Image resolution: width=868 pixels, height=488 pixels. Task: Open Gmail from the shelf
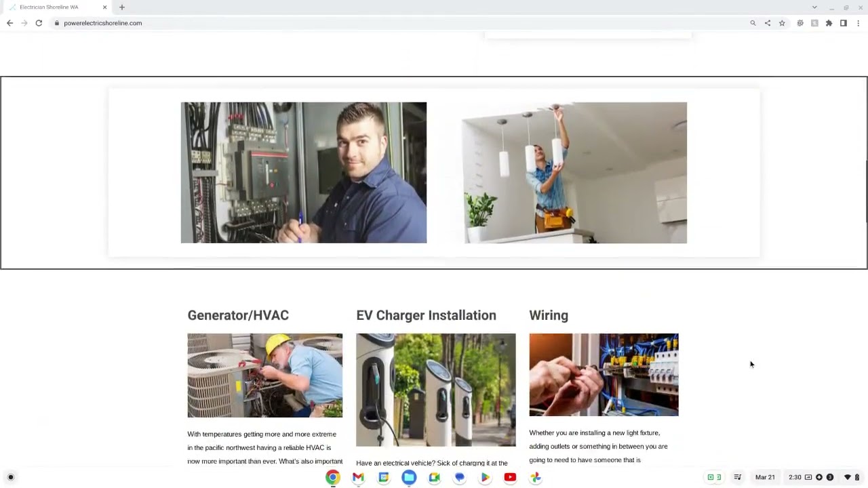(x=358, y=477)
